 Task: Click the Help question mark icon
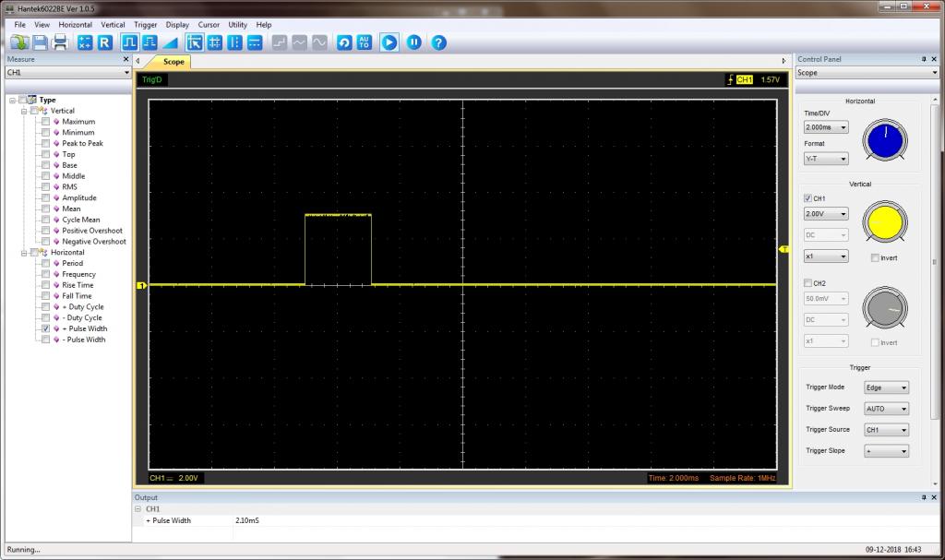coord(439,42)
